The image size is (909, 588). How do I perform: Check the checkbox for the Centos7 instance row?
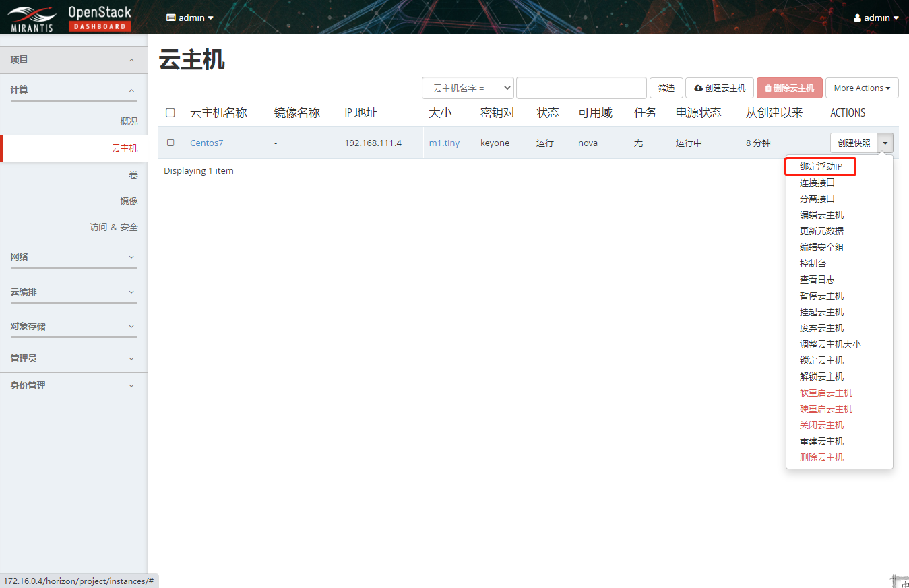(x=170, y=143)
